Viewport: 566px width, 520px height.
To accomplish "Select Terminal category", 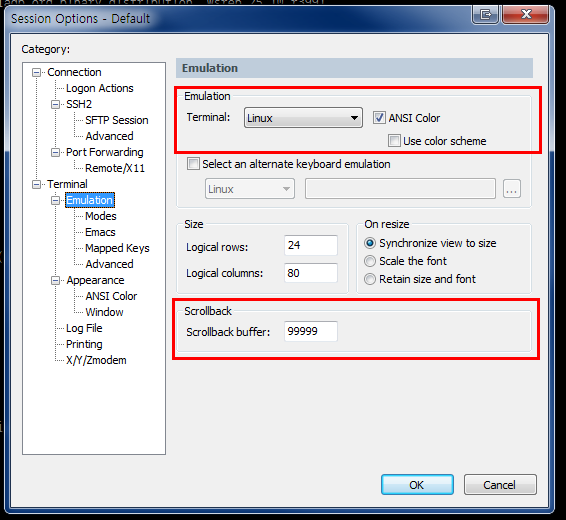I will click(67, 184).
